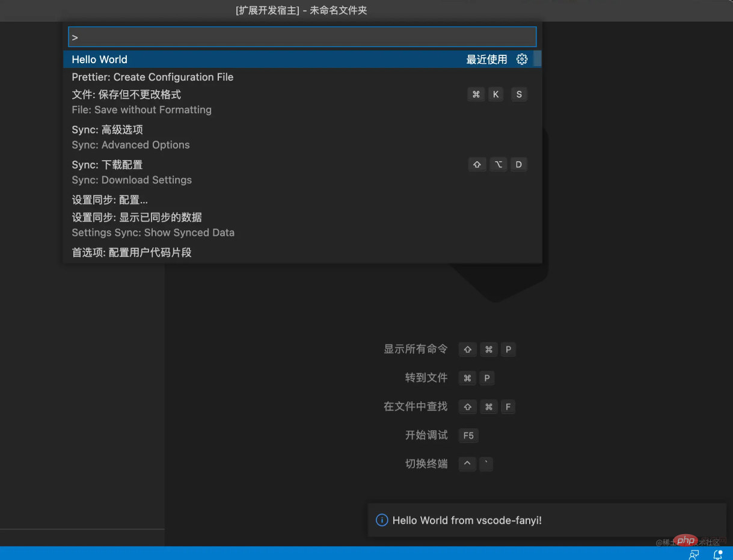Click the gear icon on Hello World row

tap(522, 59)
